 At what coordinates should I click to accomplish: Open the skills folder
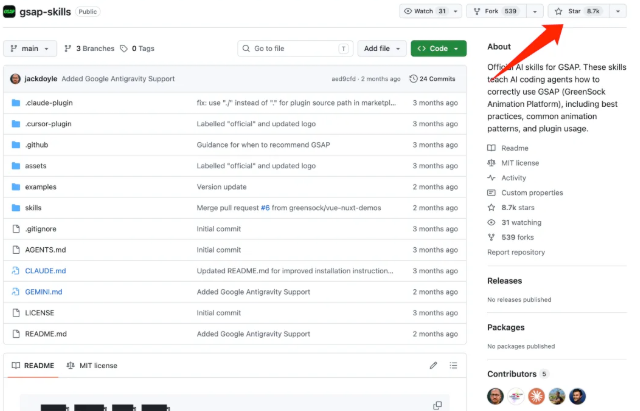point(33,208)
